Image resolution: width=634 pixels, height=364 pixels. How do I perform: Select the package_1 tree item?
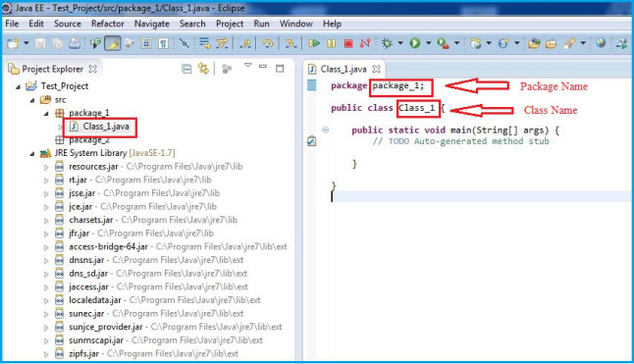(x=89, y=113)
